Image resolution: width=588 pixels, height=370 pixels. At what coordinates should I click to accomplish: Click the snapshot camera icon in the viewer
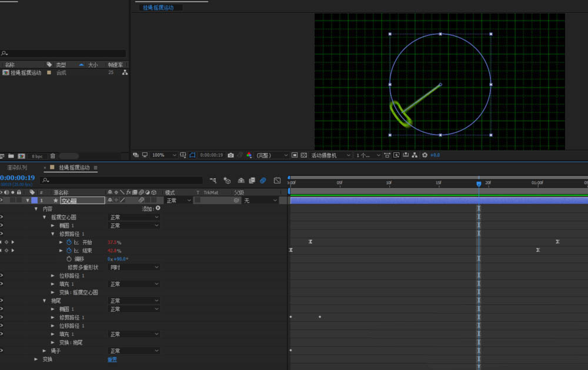(230, 155)
